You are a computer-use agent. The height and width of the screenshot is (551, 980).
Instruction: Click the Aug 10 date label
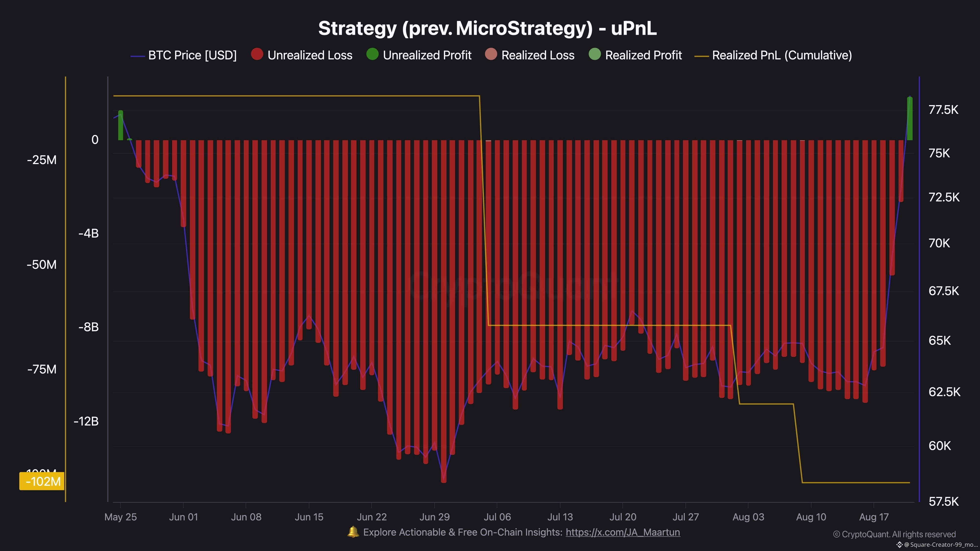(x=811, y=517)
